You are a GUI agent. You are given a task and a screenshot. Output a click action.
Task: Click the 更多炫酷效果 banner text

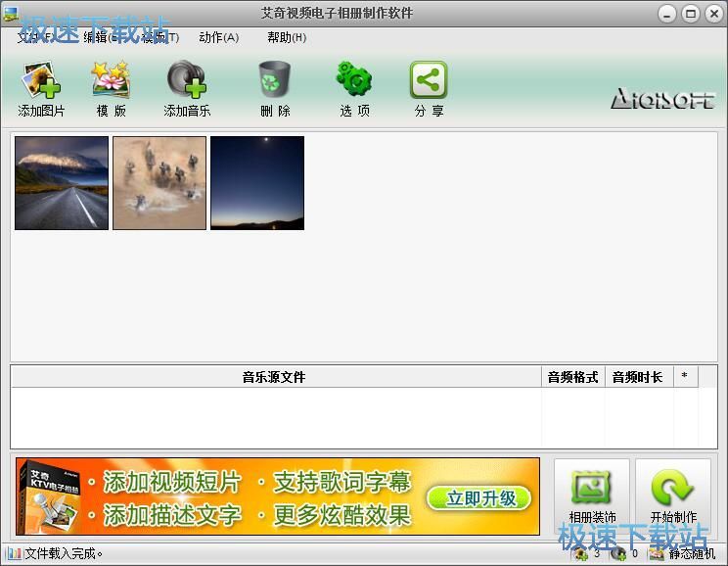click(x=341, y=515)
